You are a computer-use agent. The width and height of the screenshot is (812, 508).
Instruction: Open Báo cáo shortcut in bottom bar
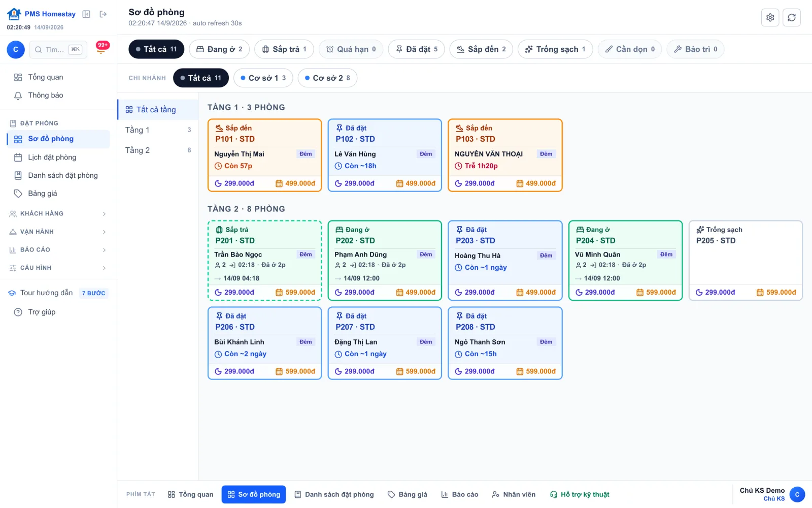(460, 494)
